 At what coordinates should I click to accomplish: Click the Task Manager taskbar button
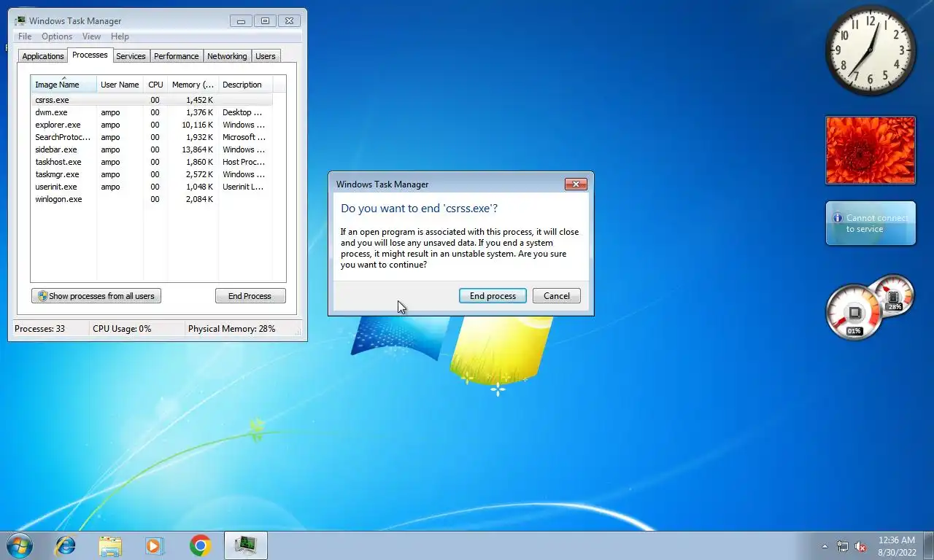coord(246,545)
